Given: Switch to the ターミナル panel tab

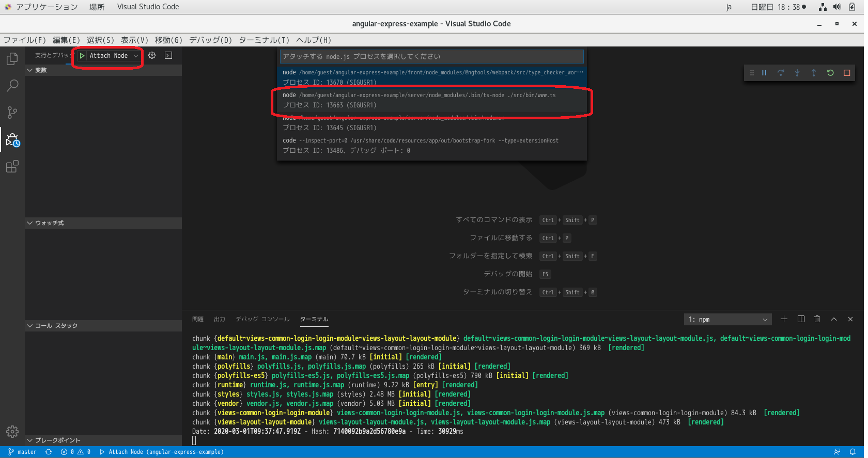Looking at the screenshot, I should [314, 319].
